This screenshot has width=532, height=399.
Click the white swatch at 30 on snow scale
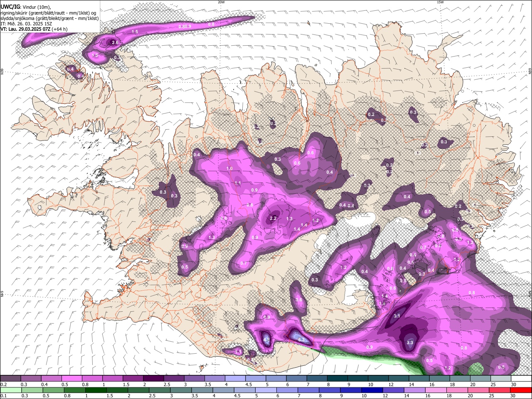coord(521,378)
